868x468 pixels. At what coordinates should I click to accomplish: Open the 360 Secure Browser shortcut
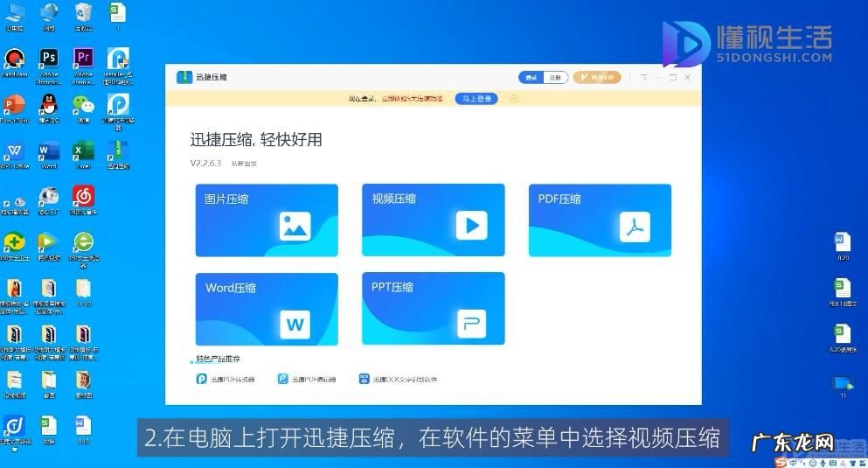[x=83, y=249]
